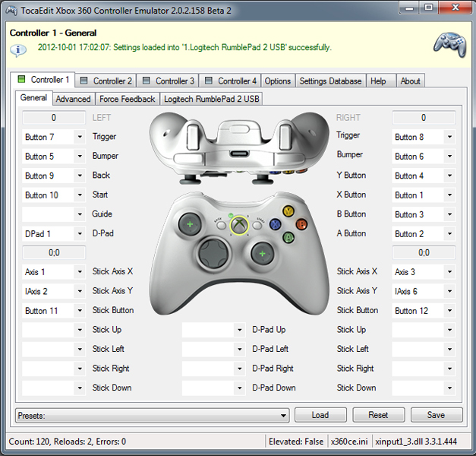476x456 pixels.
Task: Click the Load button
Action: 320,415
